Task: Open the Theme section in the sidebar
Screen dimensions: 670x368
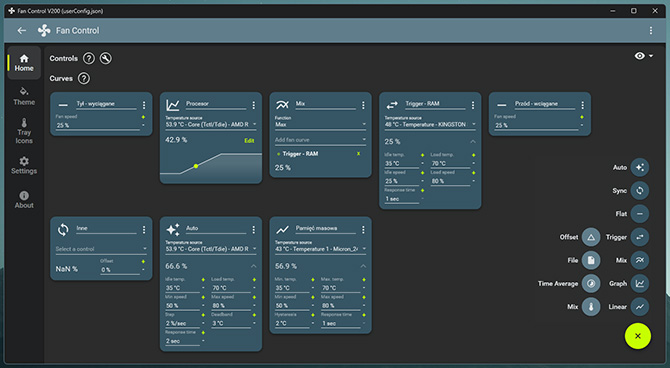Action: [24, 96]
